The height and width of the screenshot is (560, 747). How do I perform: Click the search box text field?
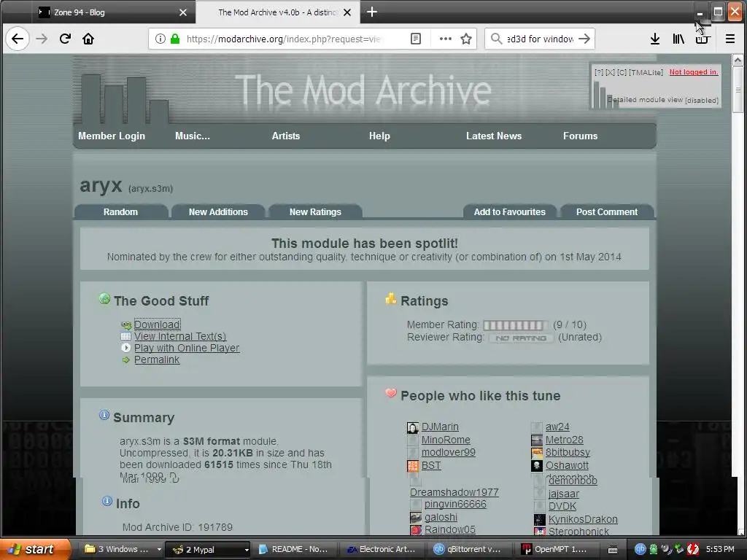(x=540, y=39)
